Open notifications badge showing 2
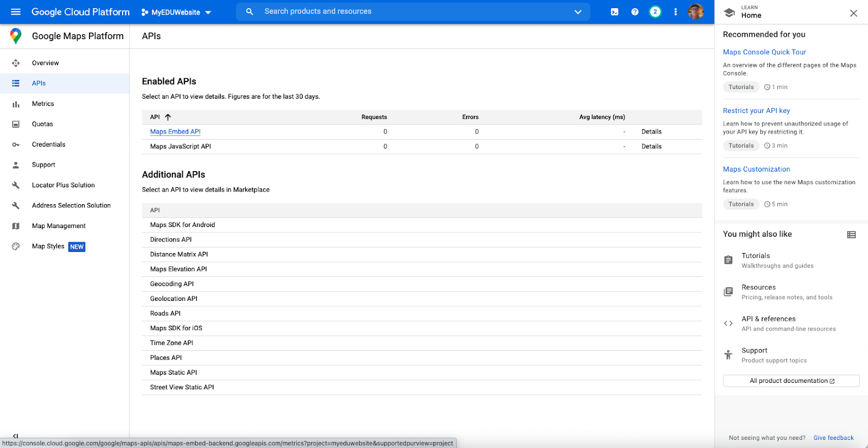The height and width of the screenshot is (448, 868). click(655, 12)
